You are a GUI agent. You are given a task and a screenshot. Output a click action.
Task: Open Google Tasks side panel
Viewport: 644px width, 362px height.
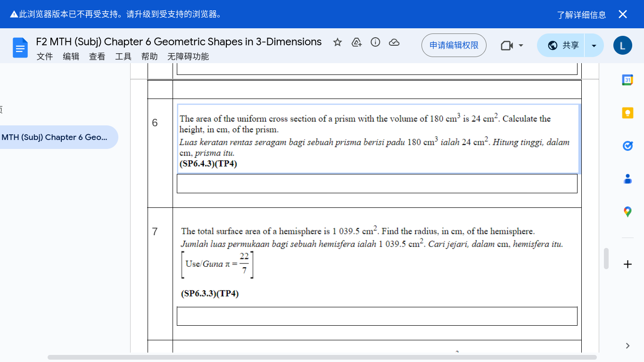(x=627, y=146)
